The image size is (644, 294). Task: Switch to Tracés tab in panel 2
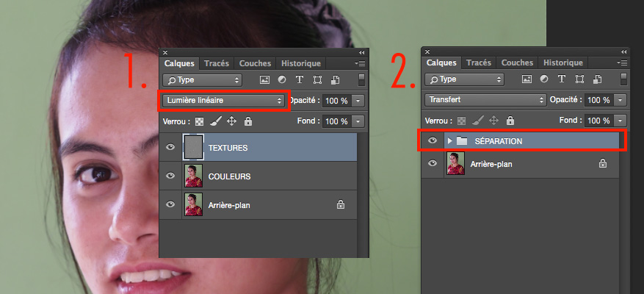479,62
